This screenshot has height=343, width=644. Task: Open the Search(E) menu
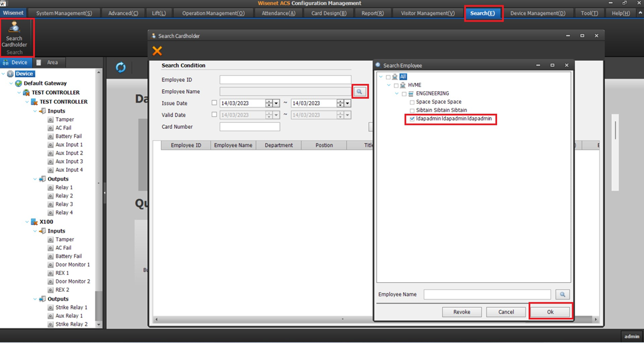click(x=483, y=13)
